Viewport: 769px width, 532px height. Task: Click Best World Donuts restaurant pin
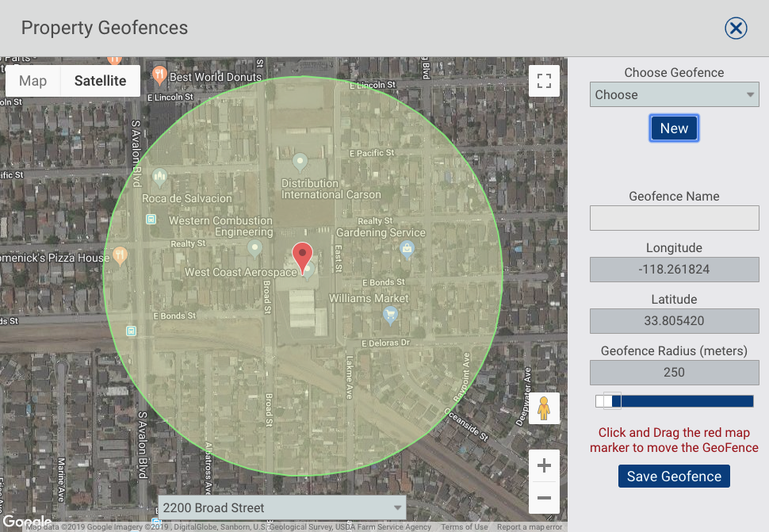coord(159,75)
